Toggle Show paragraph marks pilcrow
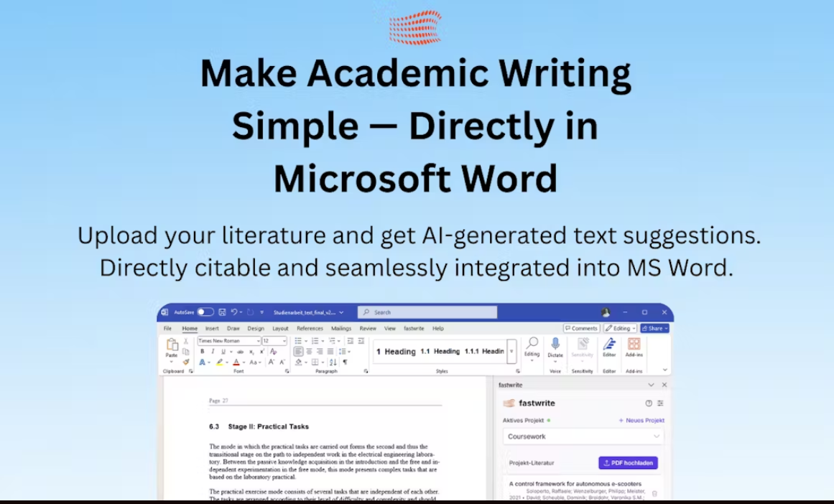834x504 pixels. pos(345,362)
